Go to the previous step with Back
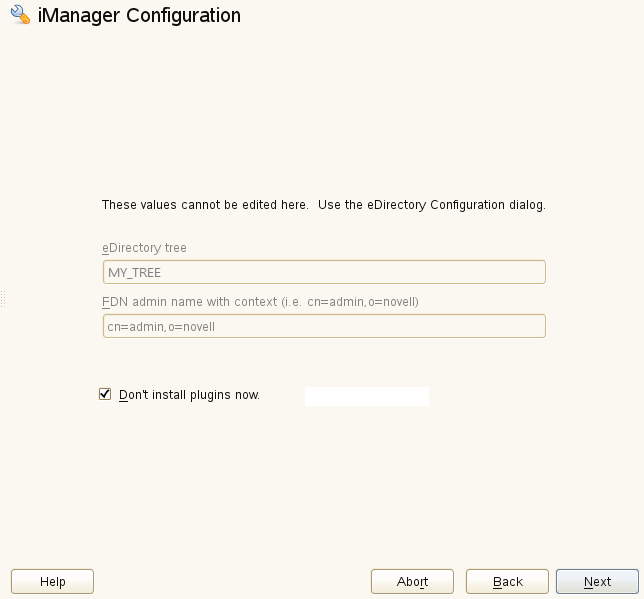Viewport: 644px width, 599px height. [507, 581]
